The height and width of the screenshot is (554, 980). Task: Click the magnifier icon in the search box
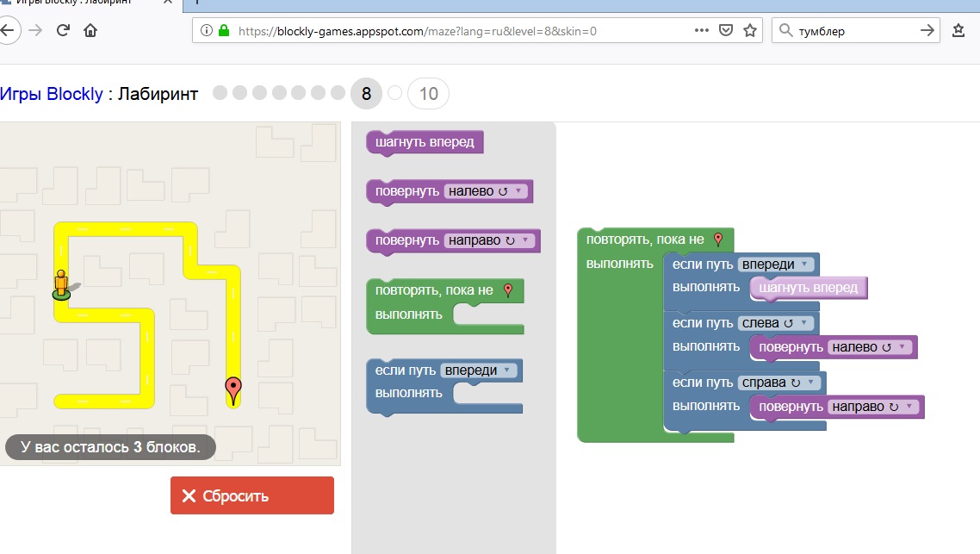[785, 30]
